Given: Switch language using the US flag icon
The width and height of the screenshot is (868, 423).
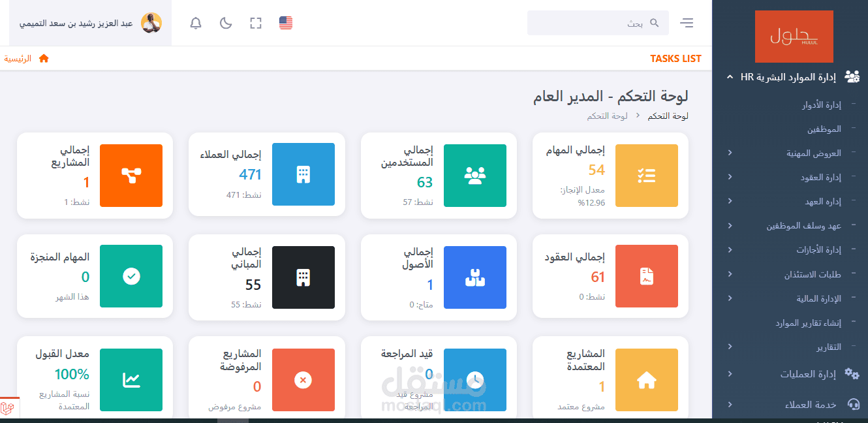Looking at the screenshot, I should (x=285, y=23).
